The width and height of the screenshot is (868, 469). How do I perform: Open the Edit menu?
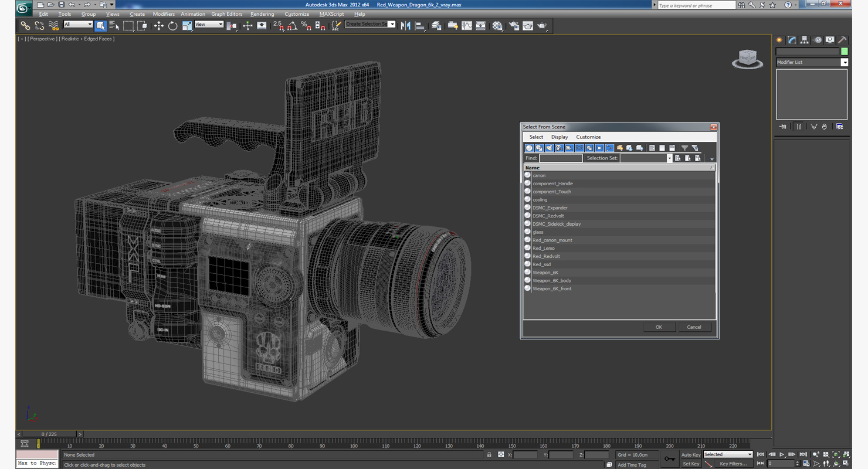pos(43,14)
